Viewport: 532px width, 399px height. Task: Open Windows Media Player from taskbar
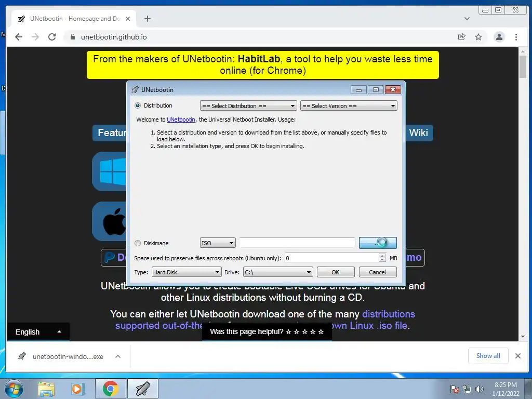click(77, 389)
